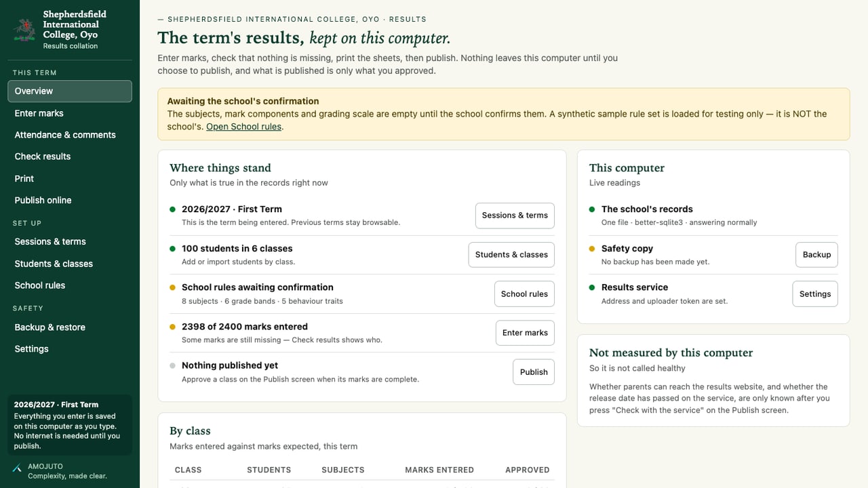Click the 'Where things stand' heading
This screenshot has height=488, width=868.
[x=220, y=168]
